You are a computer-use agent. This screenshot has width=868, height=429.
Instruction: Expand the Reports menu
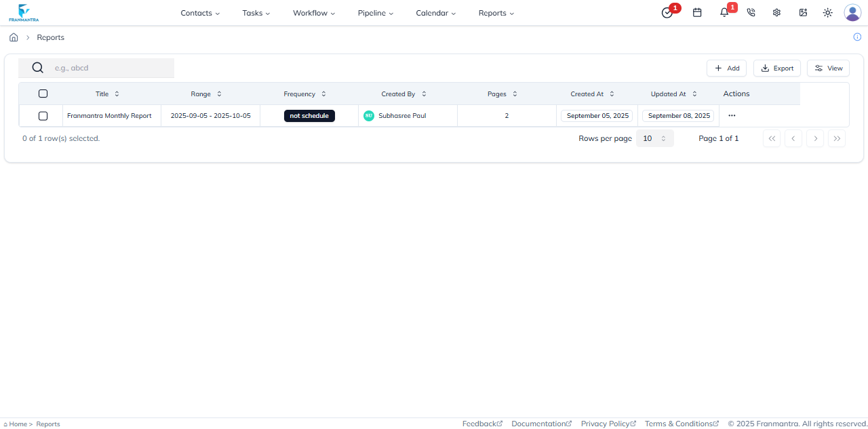[x=496, y=13]
